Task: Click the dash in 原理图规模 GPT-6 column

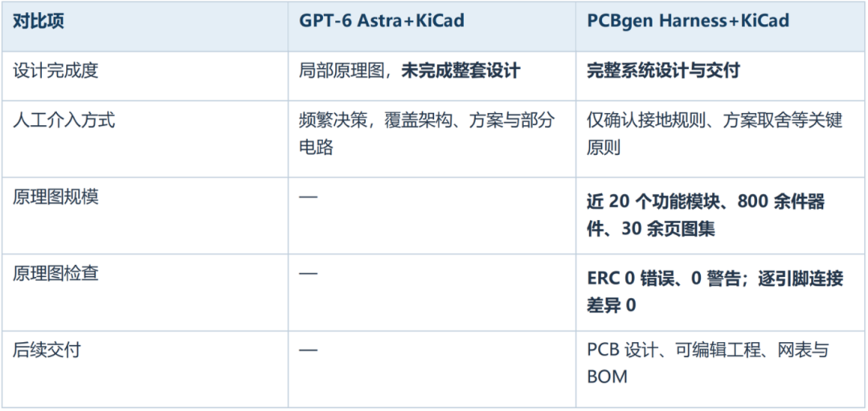Action: [x=308, y=197]
